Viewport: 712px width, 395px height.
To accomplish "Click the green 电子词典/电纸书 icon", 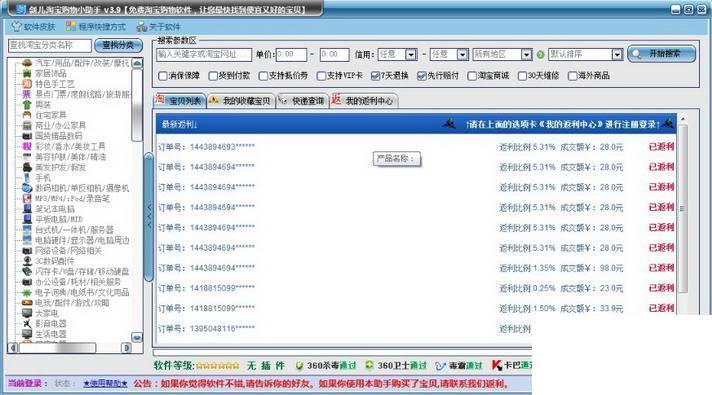I will click(27, 292).
